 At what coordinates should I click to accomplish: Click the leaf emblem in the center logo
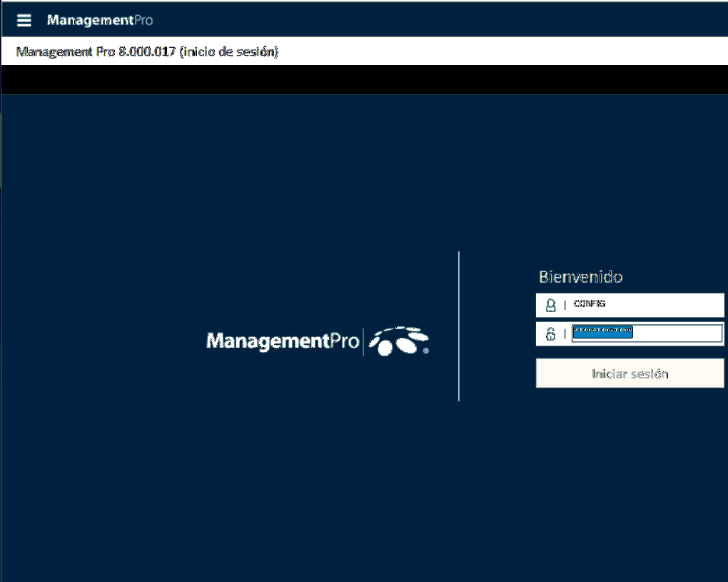398,341
